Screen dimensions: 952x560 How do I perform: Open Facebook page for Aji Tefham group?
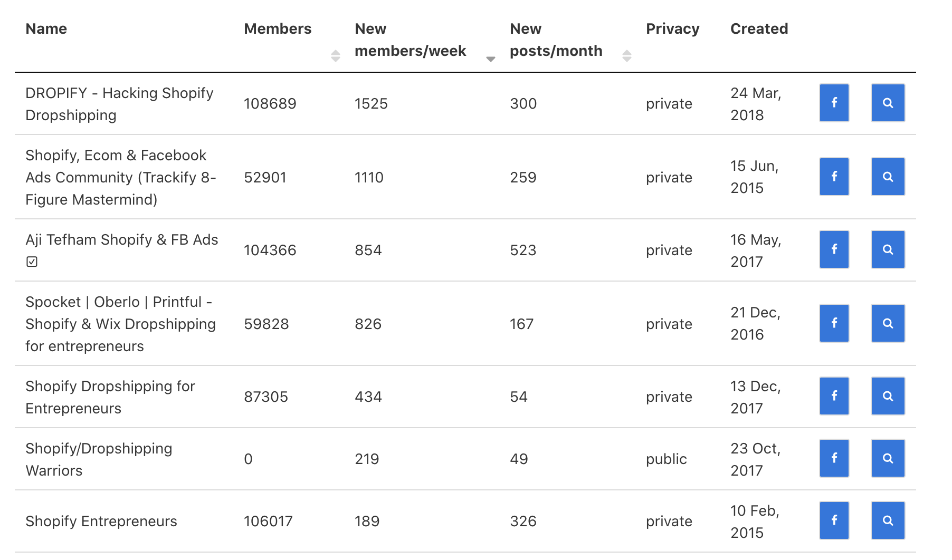coord(834,249)
